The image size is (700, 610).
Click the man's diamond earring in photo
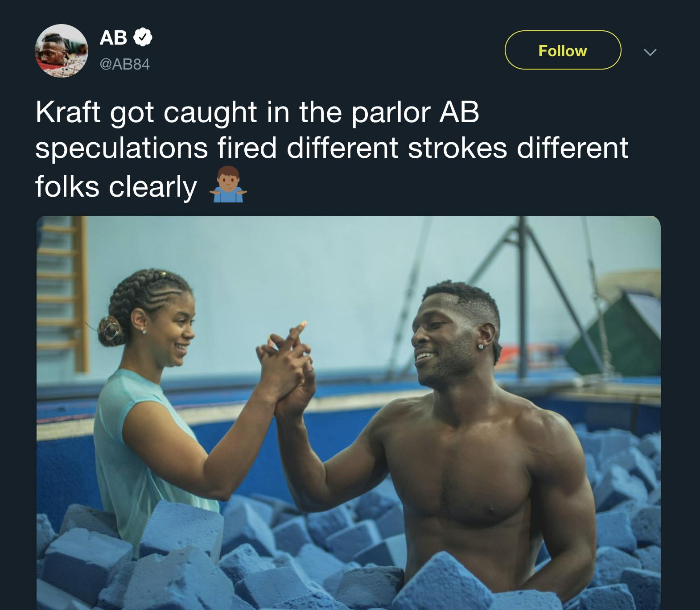pyautogui.click(x=482, y=346)
